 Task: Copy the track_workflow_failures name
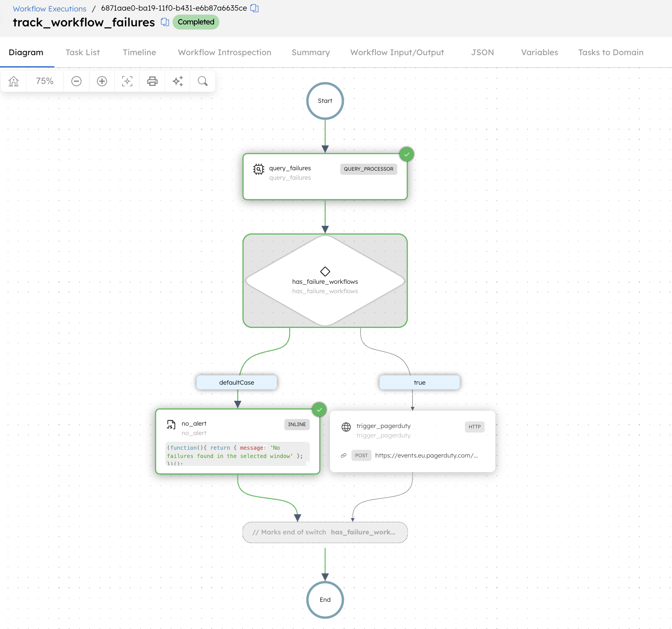point(165,22)
